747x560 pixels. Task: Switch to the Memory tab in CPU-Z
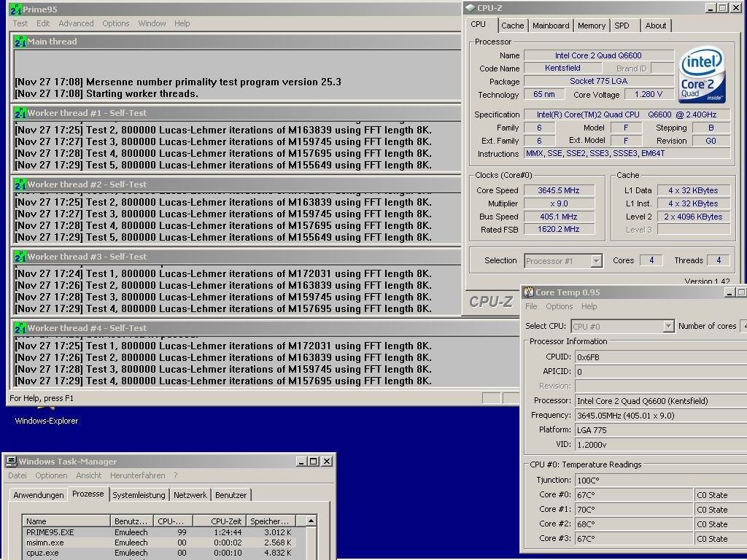click(591, 26)
